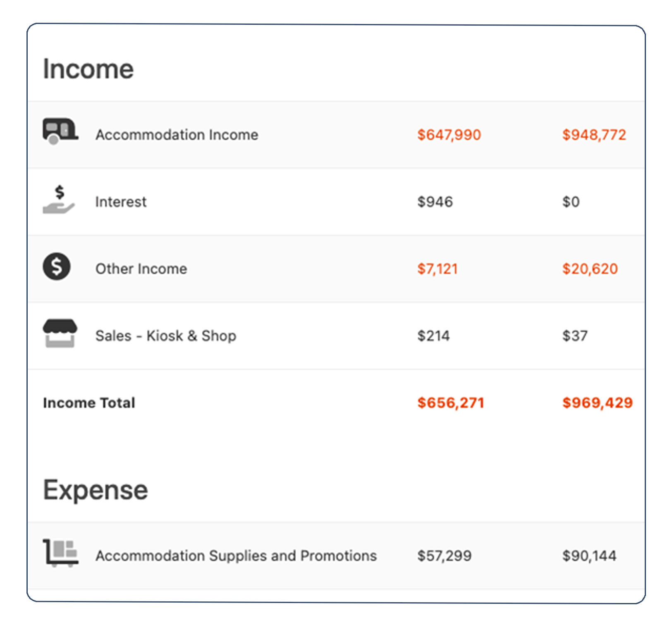Select the Interest row label

pyautogui.click(x=121, y=202)
